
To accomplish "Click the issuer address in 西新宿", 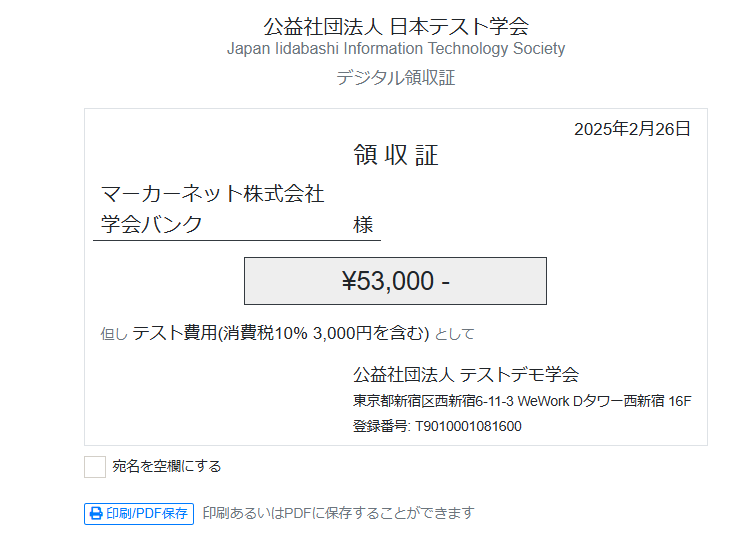I will tap(522, 401).
